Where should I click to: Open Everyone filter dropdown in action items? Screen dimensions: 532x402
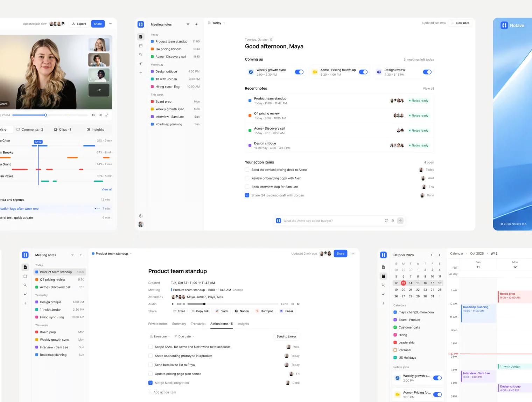tap(160, 337)
